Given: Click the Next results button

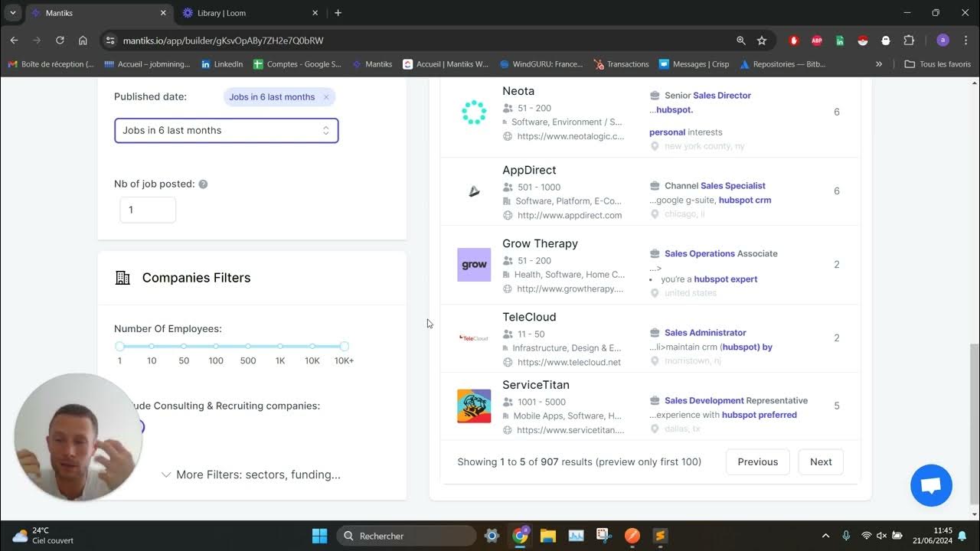Looking at the screenshot, I should [821, 461].
